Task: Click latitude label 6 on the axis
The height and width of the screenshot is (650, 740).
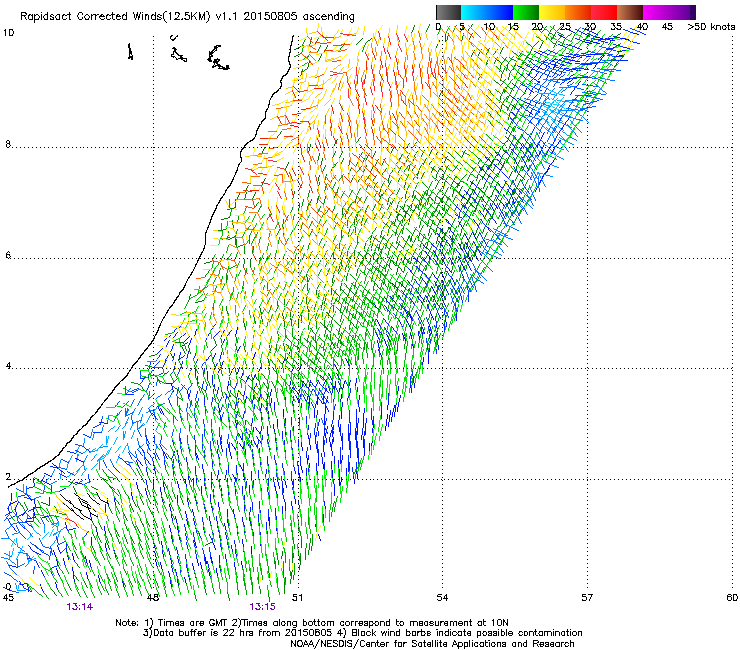Action: (x=8, y=255)
